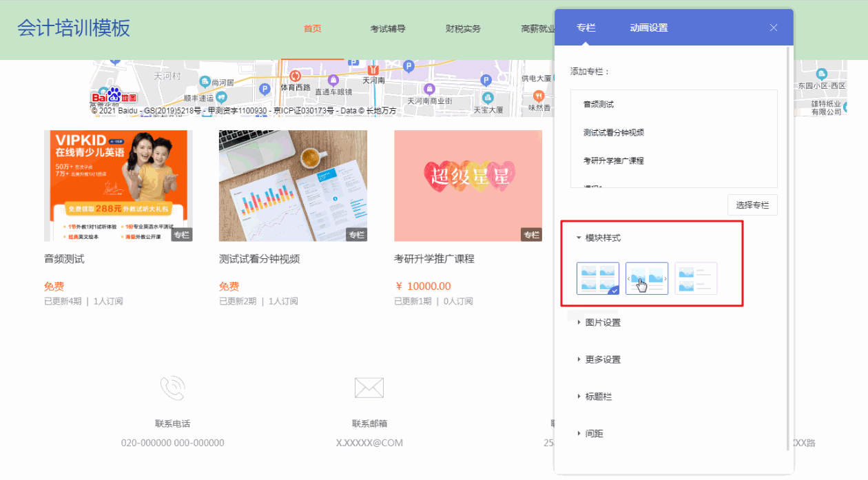Click the telephone icon above 联系电话

click(x=172, y=388)
